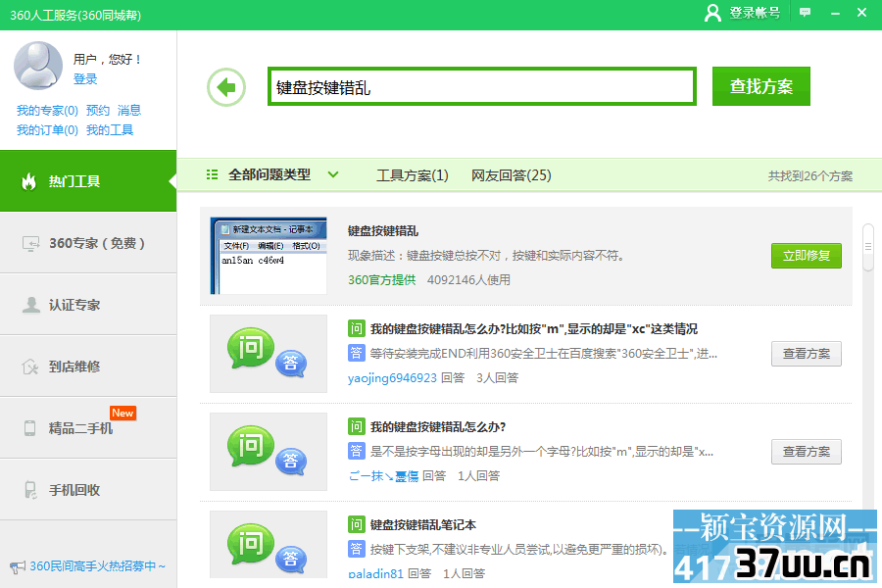Click 答 icon beside 按键下支架 answer
The image size is (882, 588).
pos(356,549)
